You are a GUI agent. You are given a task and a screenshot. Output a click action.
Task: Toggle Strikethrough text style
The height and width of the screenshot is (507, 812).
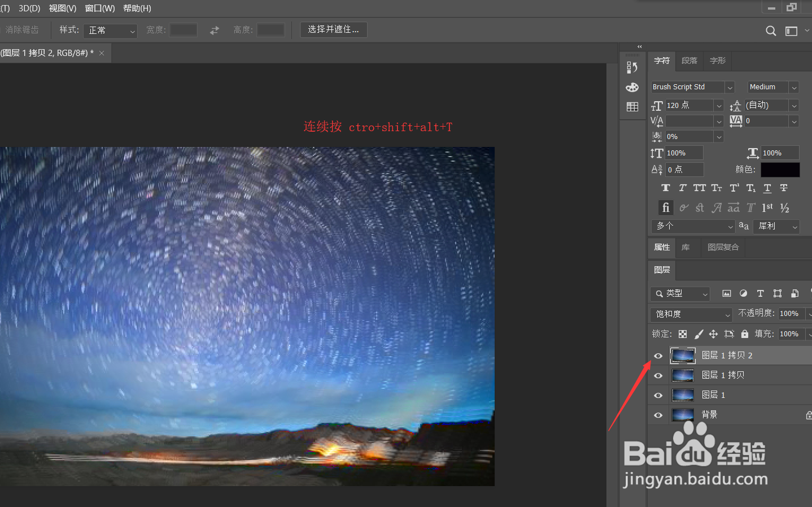tap(784, 188)
